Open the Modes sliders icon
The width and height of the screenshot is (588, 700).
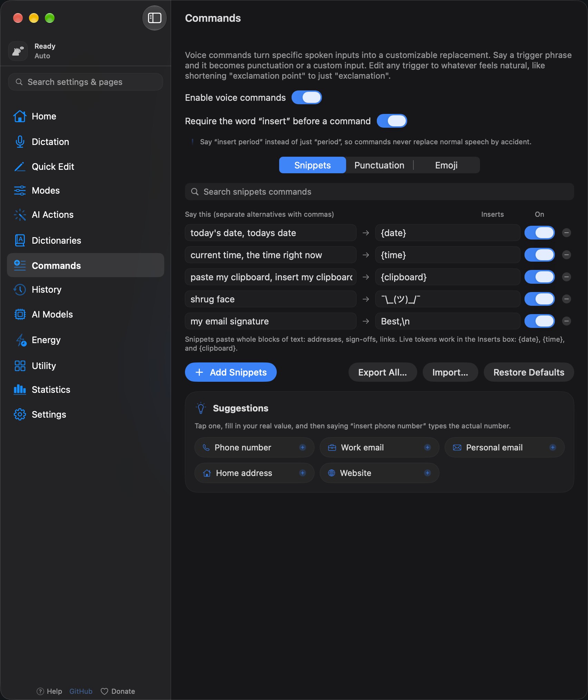[x=20, y=191]
